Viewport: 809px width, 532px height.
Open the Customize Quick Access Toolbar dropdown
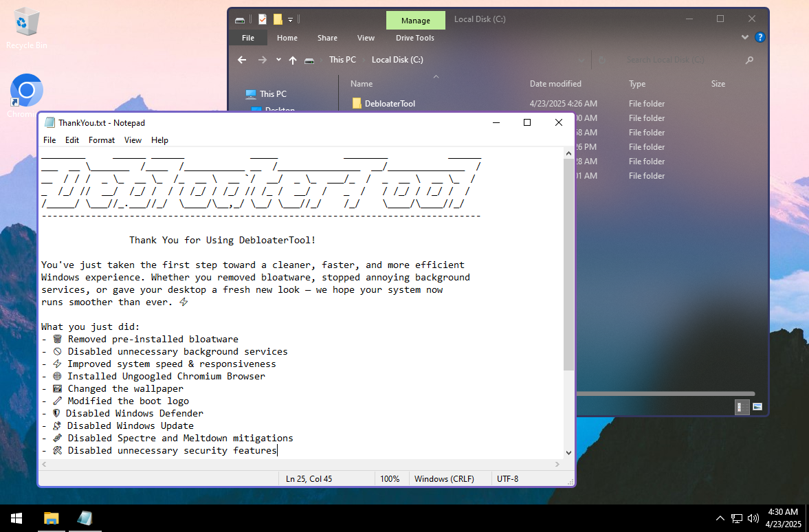[291, 20]
